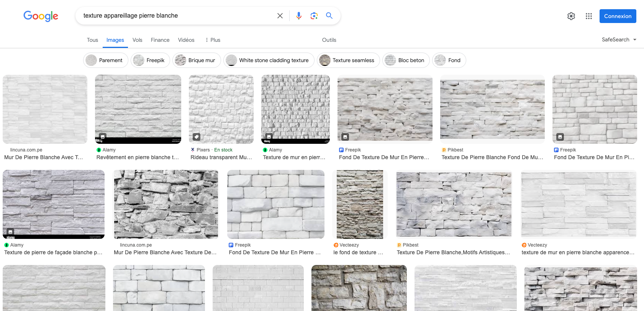The height and width of the screenshot is (311, 644).
Task: Click licensable badge on Texture de façade image
Action: [10, 232]
